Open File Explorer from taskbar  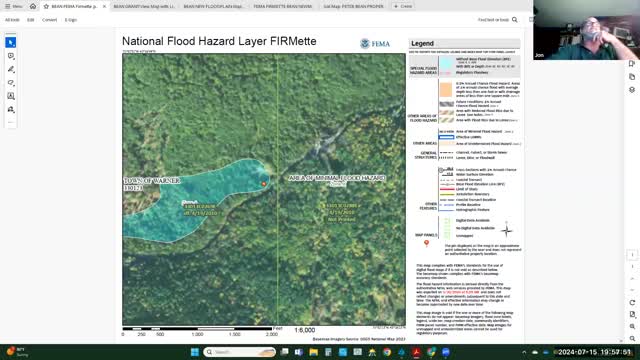point(313,352)
